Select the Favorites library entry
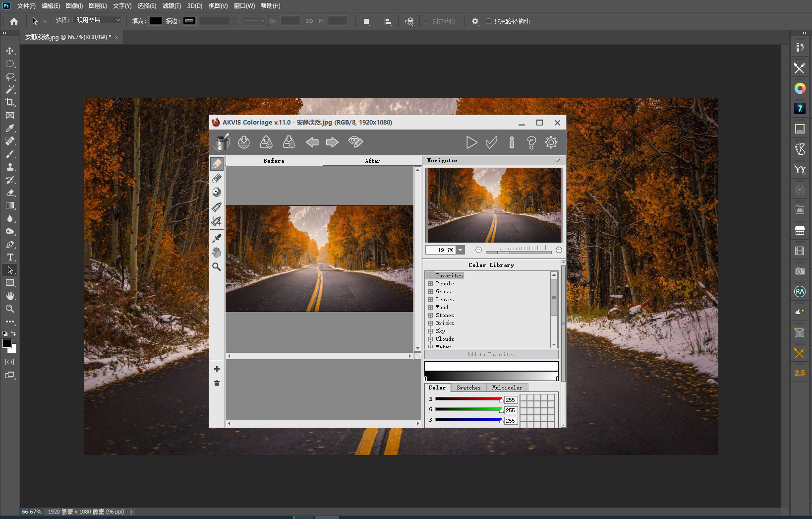The height and width of the screenshot is (519, 812). click(x=449, y=276)
